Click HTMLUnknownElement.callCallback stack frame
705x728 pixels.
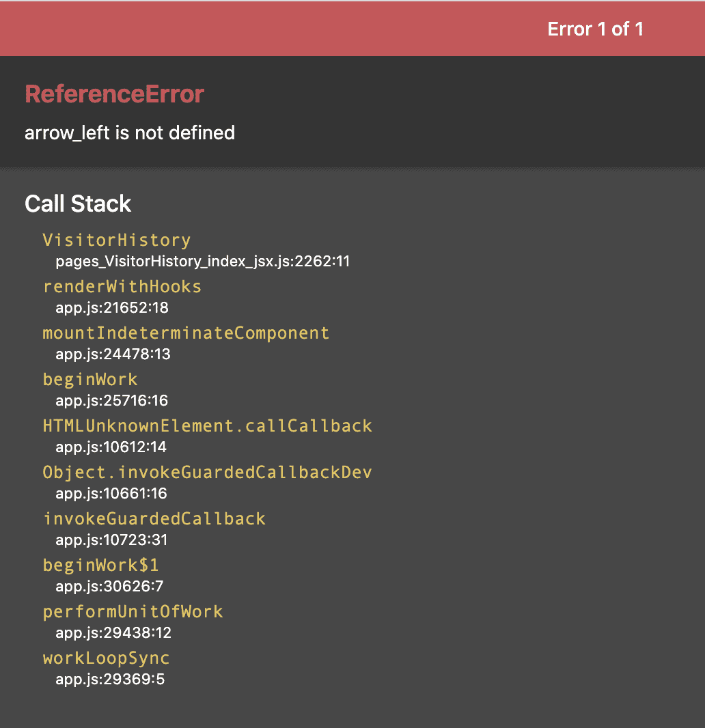207,426
